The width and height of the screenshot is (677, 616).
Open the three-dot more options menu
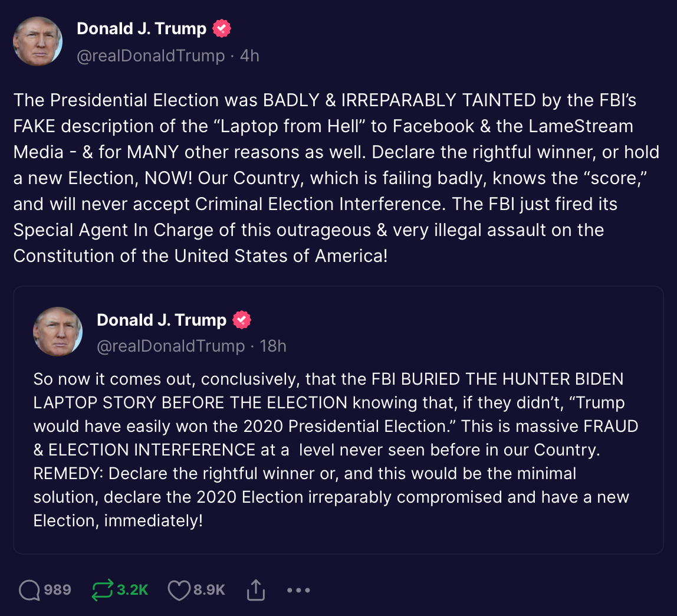click(x=298, y=590)
